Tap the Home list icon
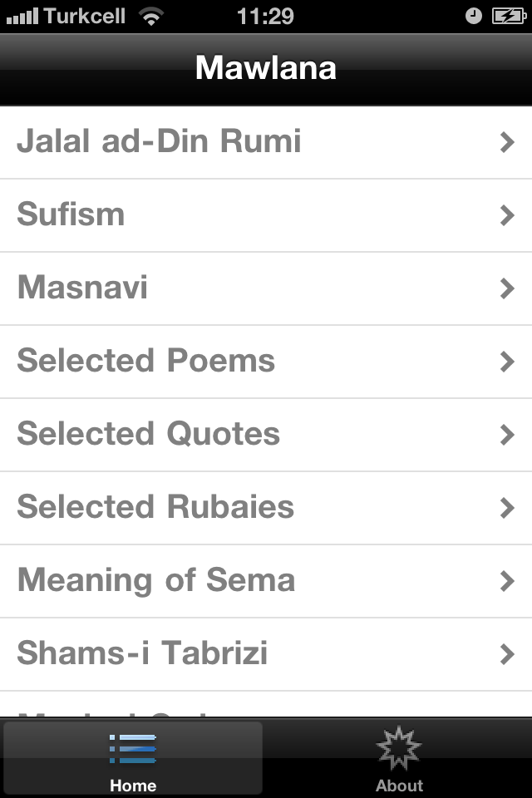This screenshot has height=798, width=532. (x=133, y=748)
